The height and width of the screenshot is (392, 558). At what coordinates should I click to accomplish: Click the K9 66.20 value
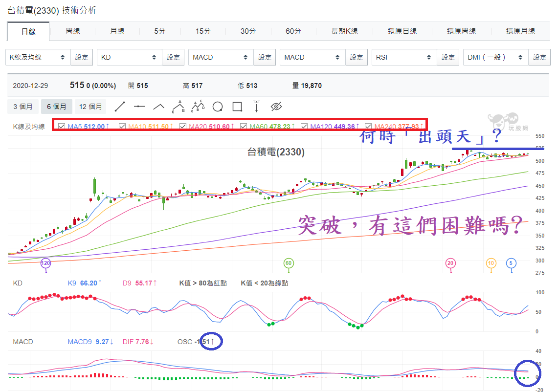tap(85, 283)
